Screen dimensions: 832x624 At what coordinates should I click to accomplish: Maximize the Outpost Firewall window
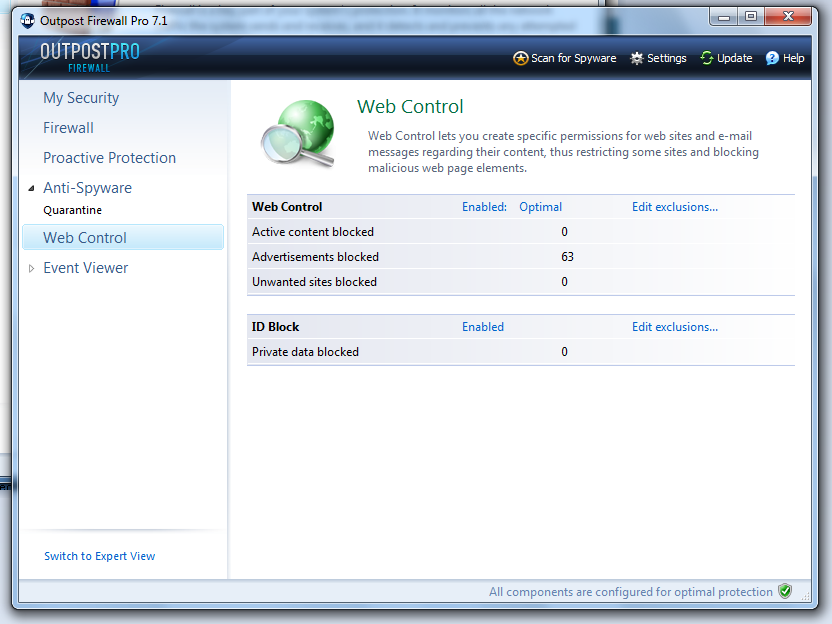click(751, 17)
